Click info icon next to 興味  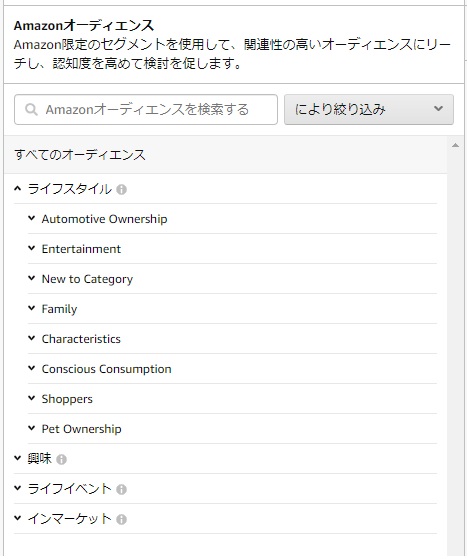pyautogui.click(x=61, y=459)
